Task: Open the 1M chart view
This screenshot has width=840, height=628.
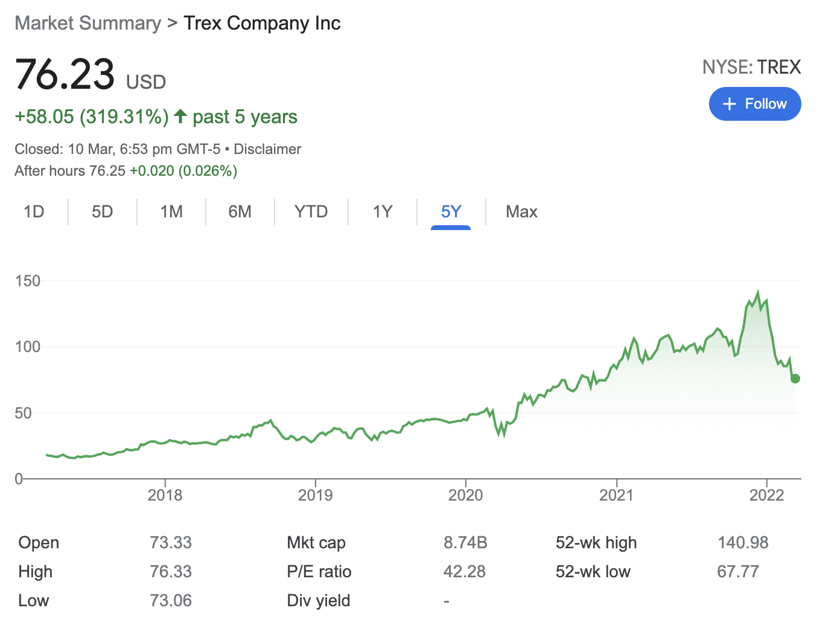Action: [x=171, y=212]
